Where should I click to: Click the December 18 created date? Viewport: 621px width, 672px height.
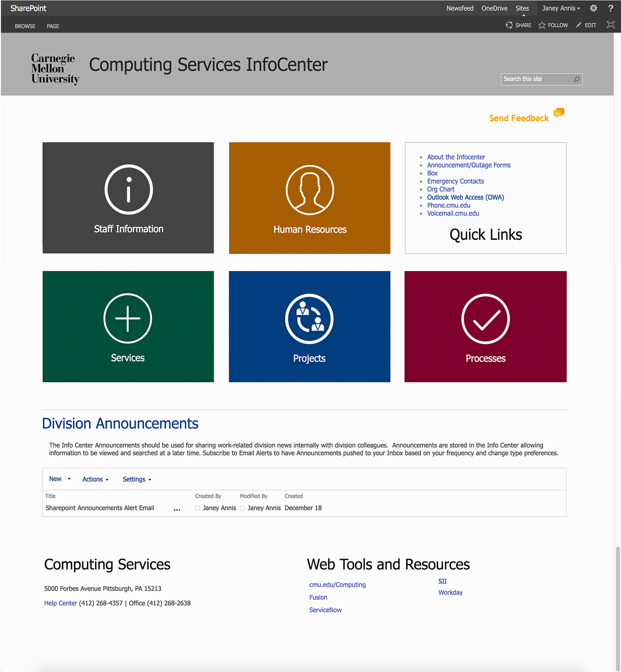303,508
